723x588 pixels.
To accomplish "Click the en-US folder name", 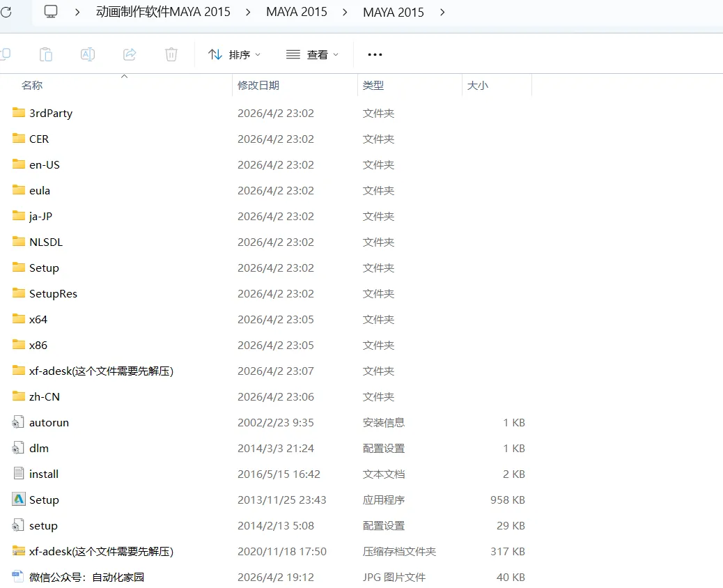I will point(45,164).
